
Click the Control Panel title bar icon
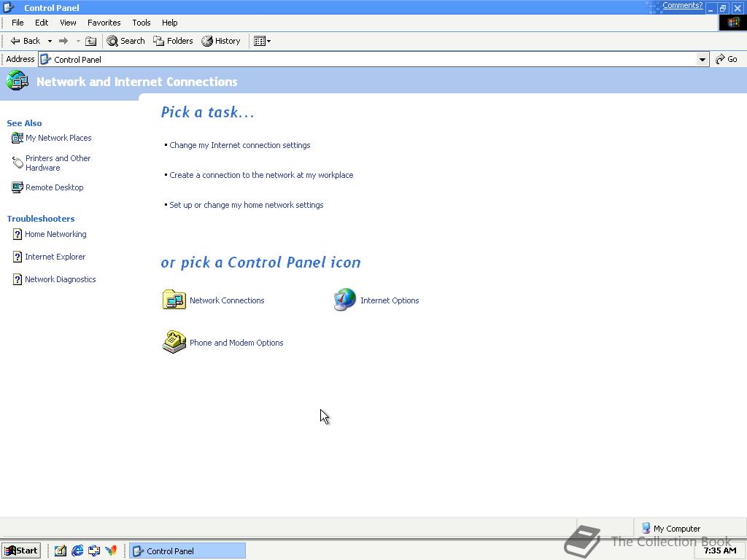point(8,7)
